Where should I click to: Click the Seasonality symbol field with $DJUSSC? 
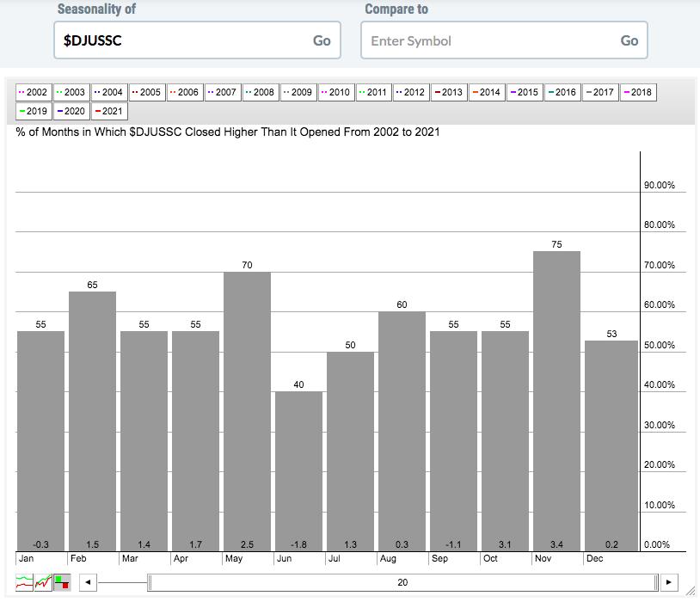181,40
